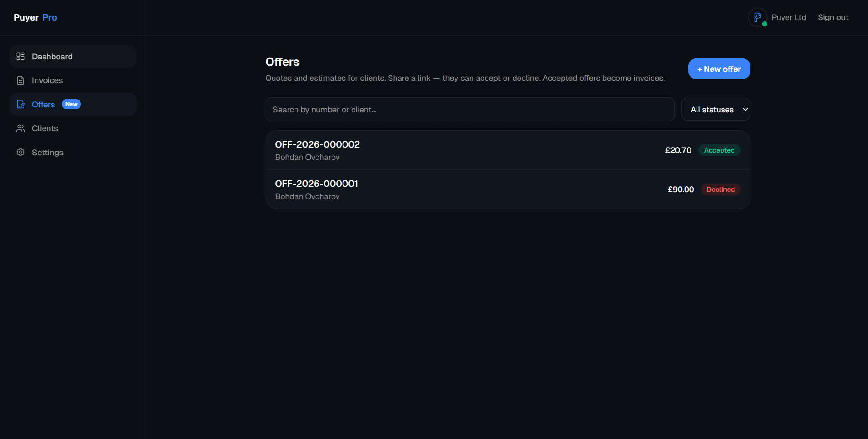Click the Invoices document icon

point(21,80)
